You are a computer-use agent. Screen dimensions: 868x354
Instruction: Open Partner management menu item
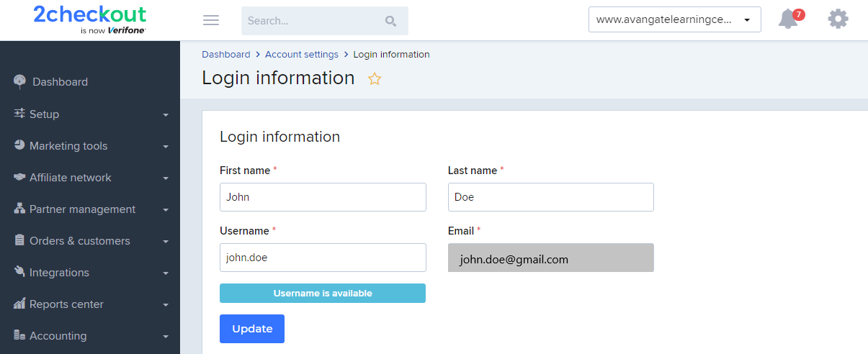coord(90,209)
